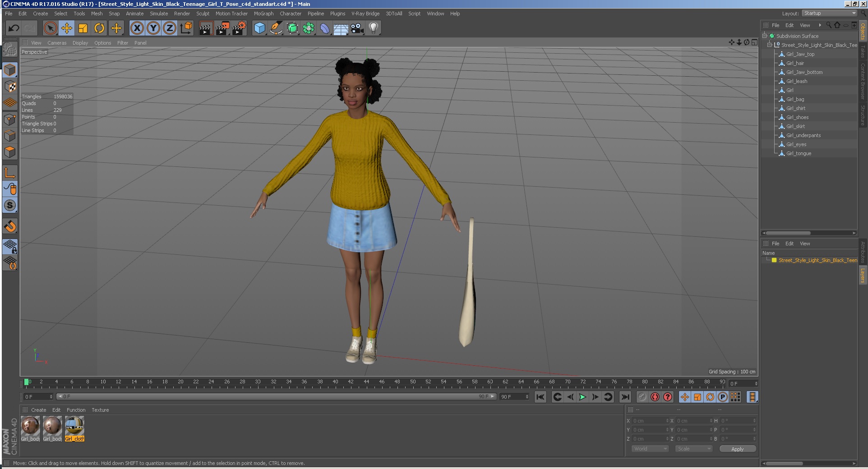Play the animation forward
This screenshot has height=469, width=868.
[582, 397]
